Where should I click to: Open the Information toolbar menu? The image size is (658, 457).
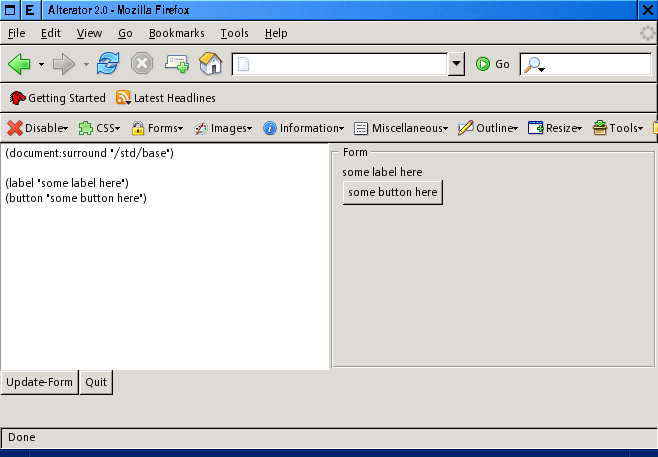tap(304, 128)
